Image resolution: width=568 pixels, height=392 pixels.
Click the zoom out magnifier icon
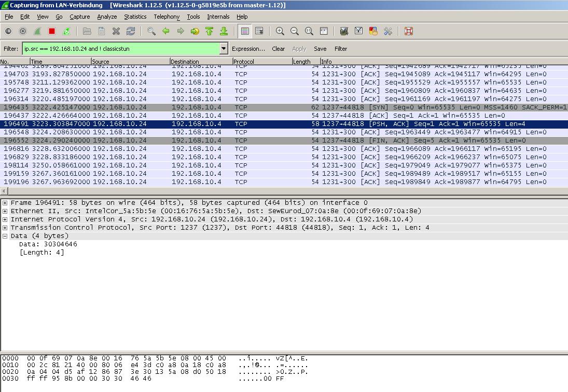[x=295, y=31]
